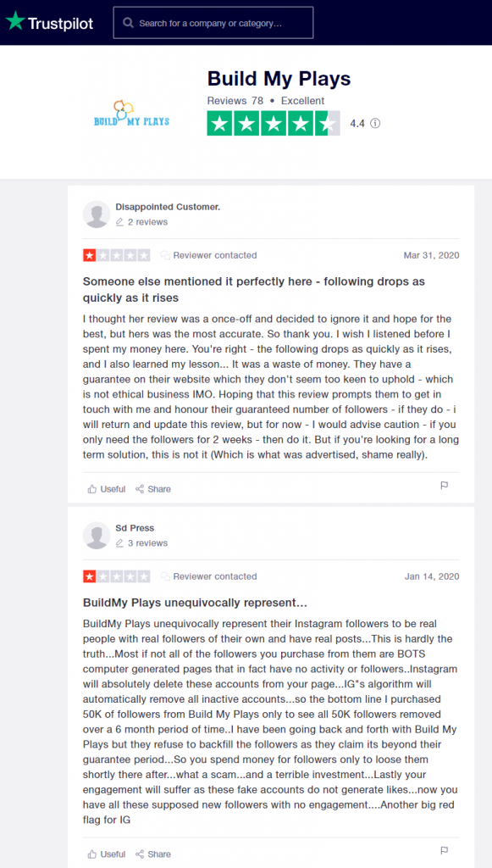Share the Sd Press review
Viewport: 492px width, 868px height.
tap(153, 854)
